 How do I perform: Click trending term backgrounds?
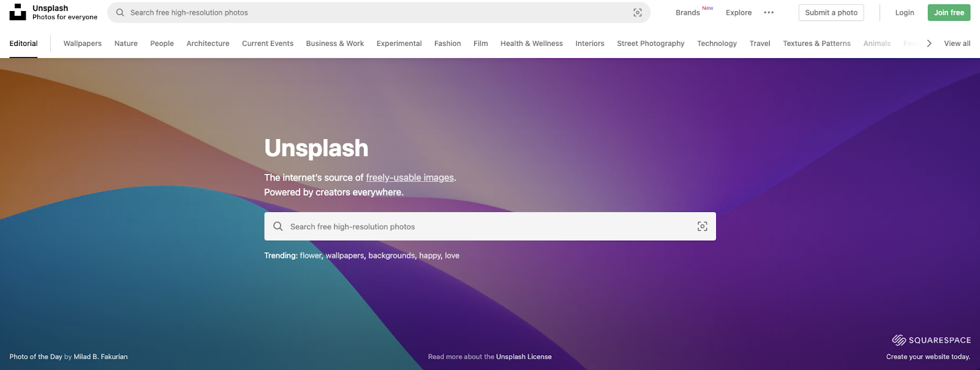point(391,255)
